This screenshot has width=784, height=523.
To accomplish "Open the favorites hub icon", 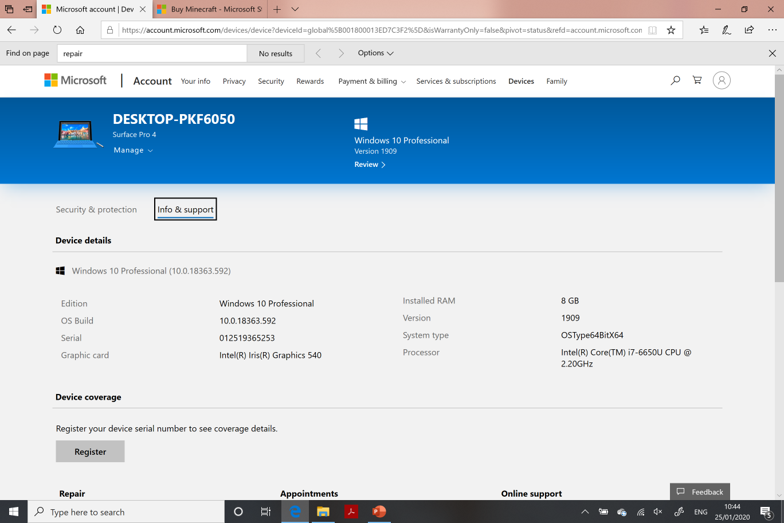I will click(704, 30).
